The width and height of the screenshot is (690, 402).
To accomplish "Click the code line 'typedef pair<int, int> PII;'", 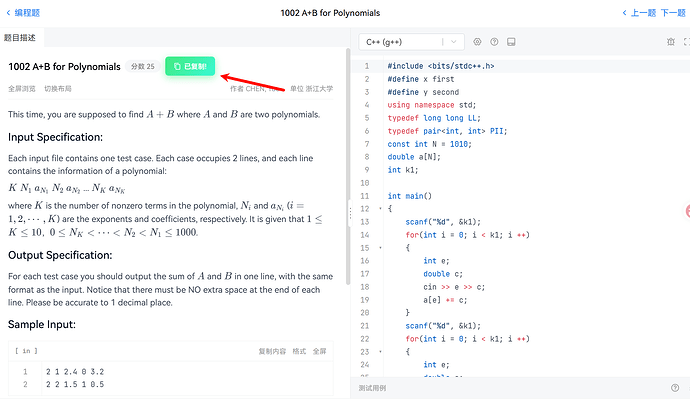I will pos(448,131).
